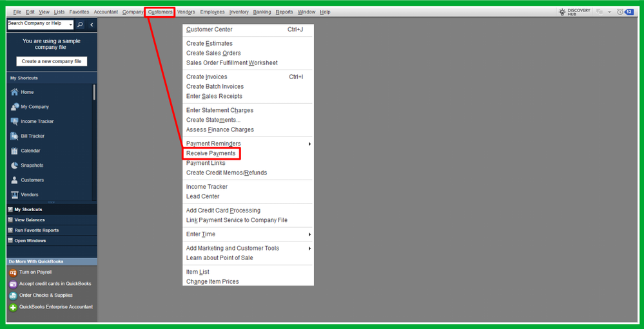The image size is (644, 329).
Task: Open My Company shortcut icon
Action: tap(14, 107)
